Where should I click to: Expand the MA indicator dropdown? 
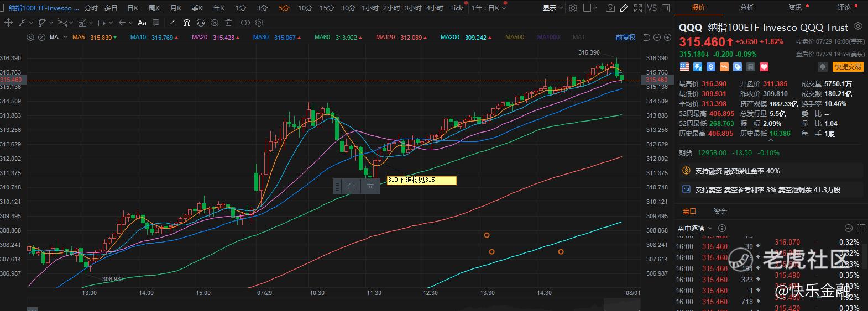[65, 37]
